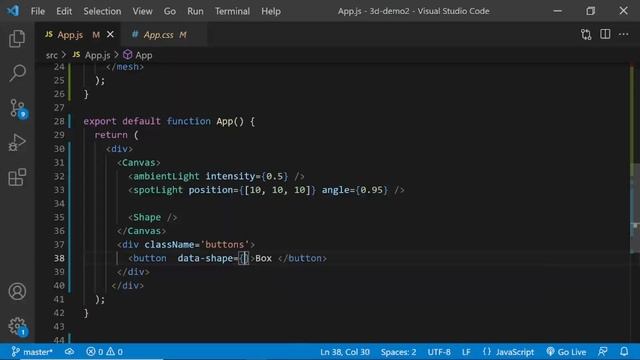Click the opening <Canvas> tag
This screenshot has width=640, height=360.
(x=139, y=162)
